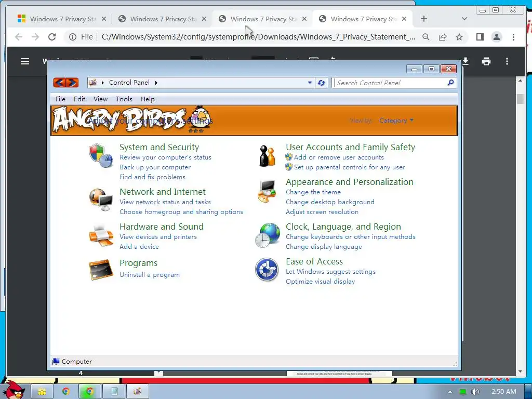Open the volume speaker tray icon
The height and width of the screenshot is (399, 532).
click(475, 392)
